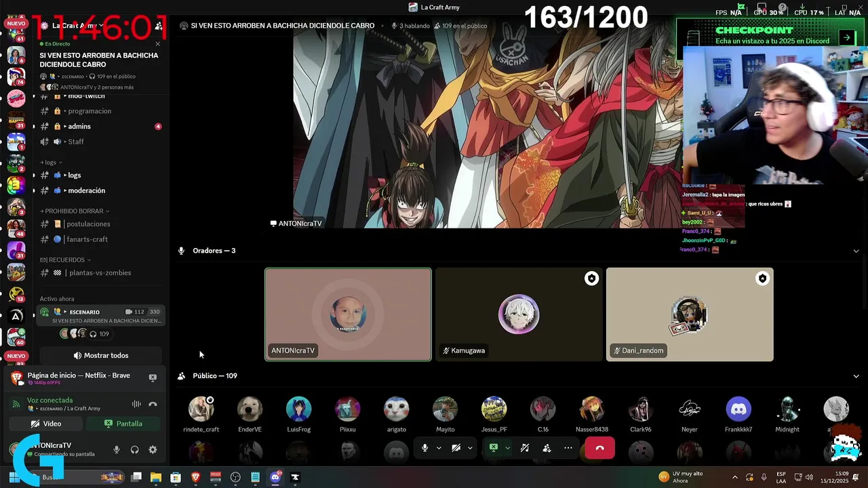868x488 pixels.
Task: Open EnderVE dog avatar in audience
Action: [x=250, y=409]
